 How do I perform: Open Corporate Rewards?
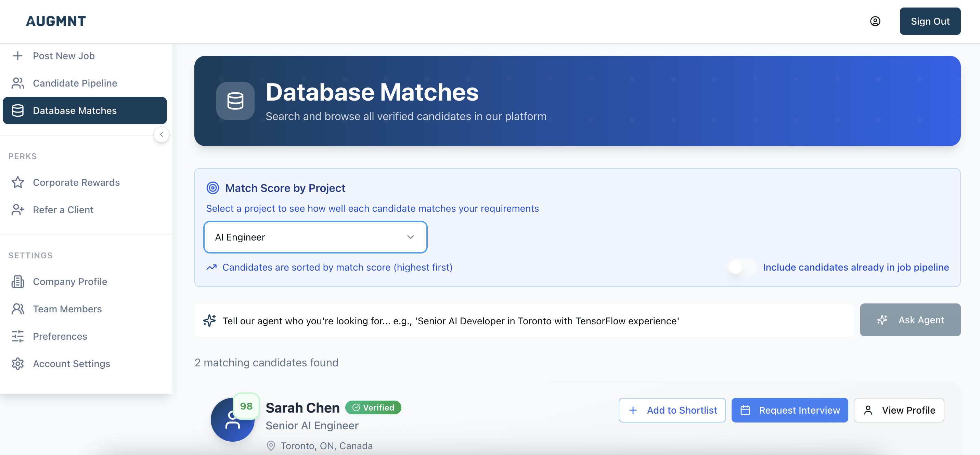tap(85, 183)
